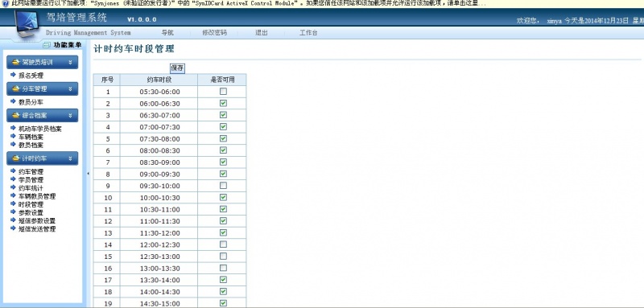Uncheck the 06:30-07:00 availability checkbox
644x308 pixels.
pos(223,115)
